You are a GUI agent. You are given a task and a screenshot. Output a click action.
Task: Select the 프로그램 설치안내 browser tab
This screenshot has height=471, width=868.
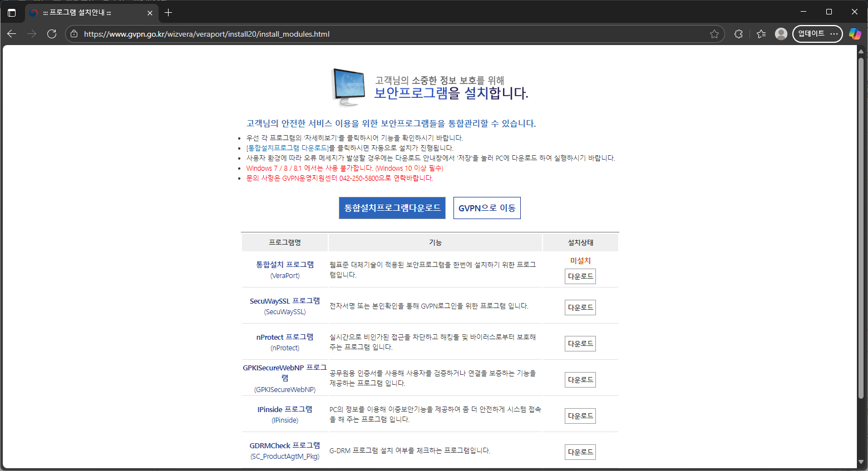click(x=83, y=12)
